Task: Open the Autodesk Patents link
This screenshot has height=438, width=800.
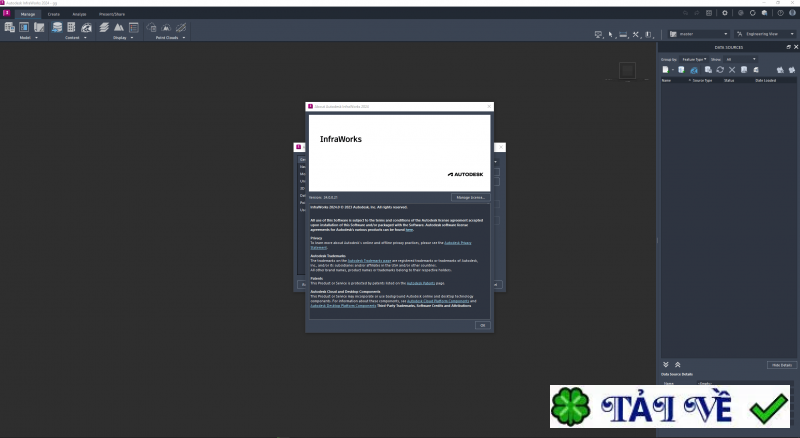Action: click(421, 283)
